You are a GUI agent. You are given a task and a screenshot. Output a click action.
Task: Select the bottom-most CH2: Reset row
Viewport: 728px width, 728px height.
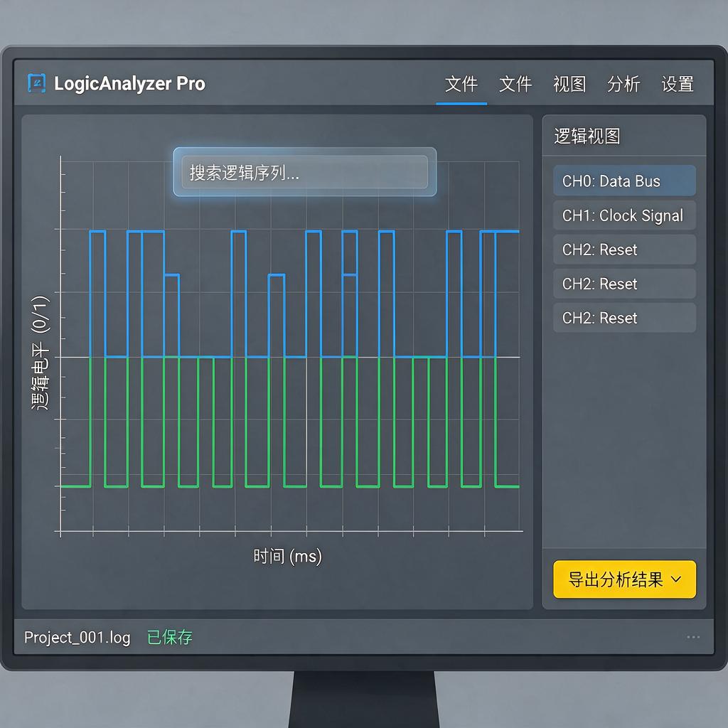point(624,318)
